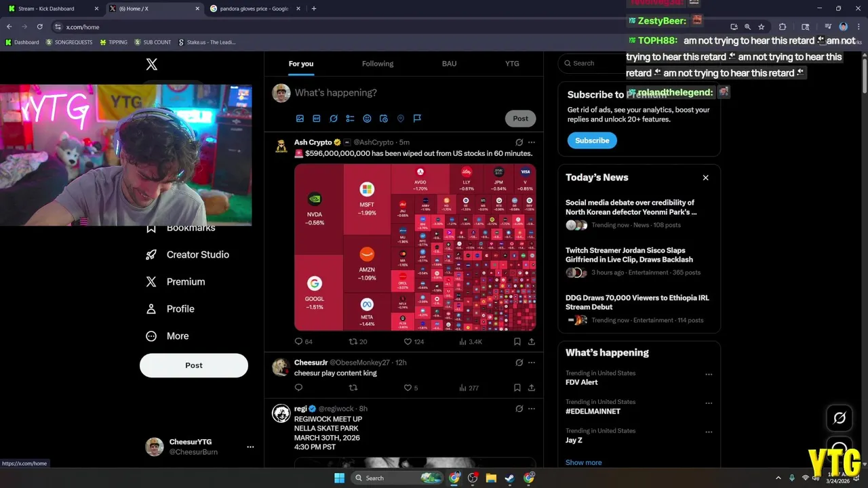The image size is (868, 488).
Task: Open more options on the CheesurJr post
Action: 532,363
